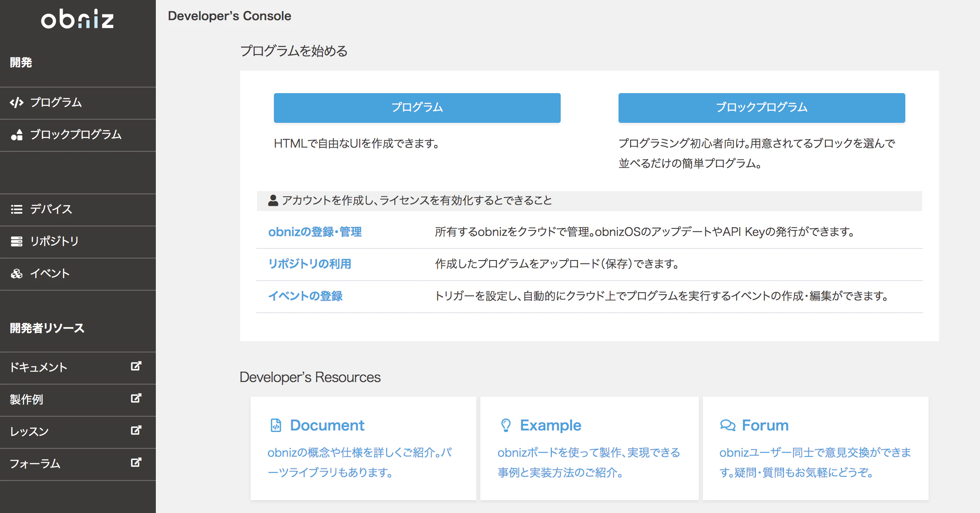The height and width of the screenshot is (513, 980).
Task: Click the shapes icon beside ブロックプログラム
Action: (16, 135)
